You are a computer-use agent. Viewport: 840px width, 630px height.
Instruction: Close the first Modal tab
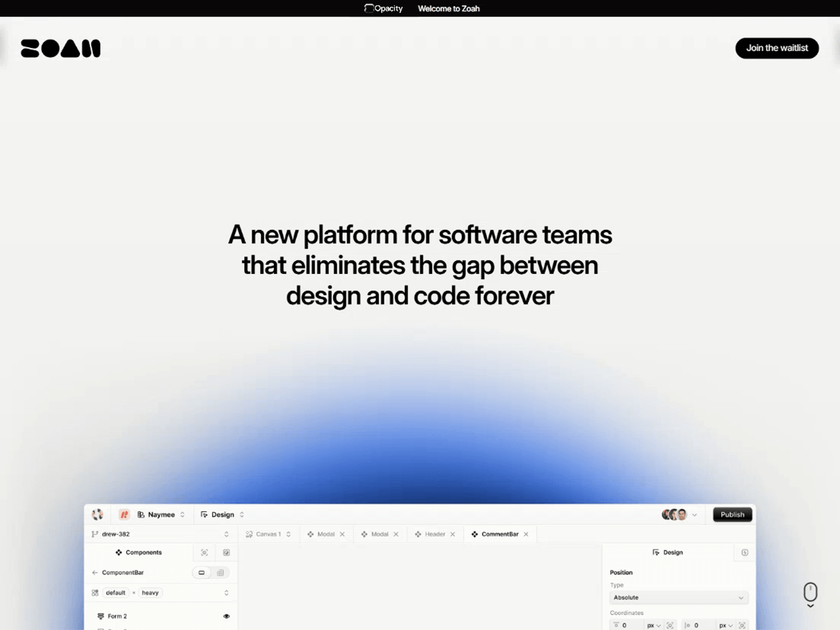342,534
